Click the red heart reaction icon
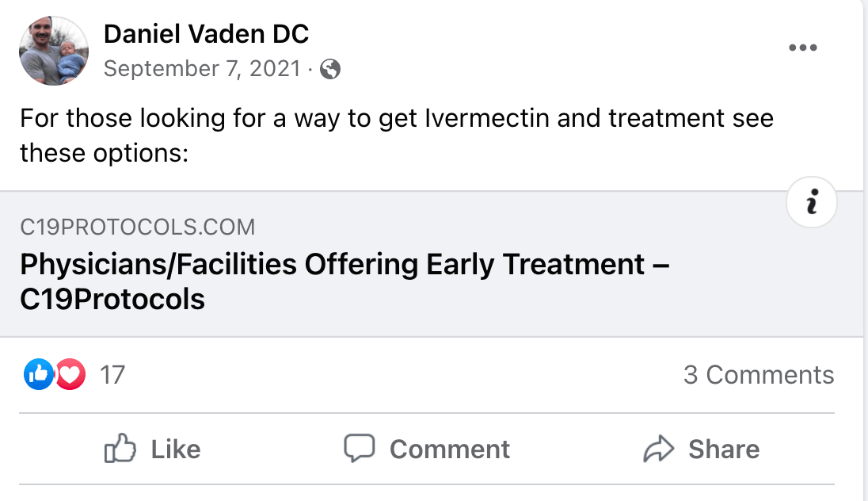This screenshot has height=501, width=868. coord(70,374)
